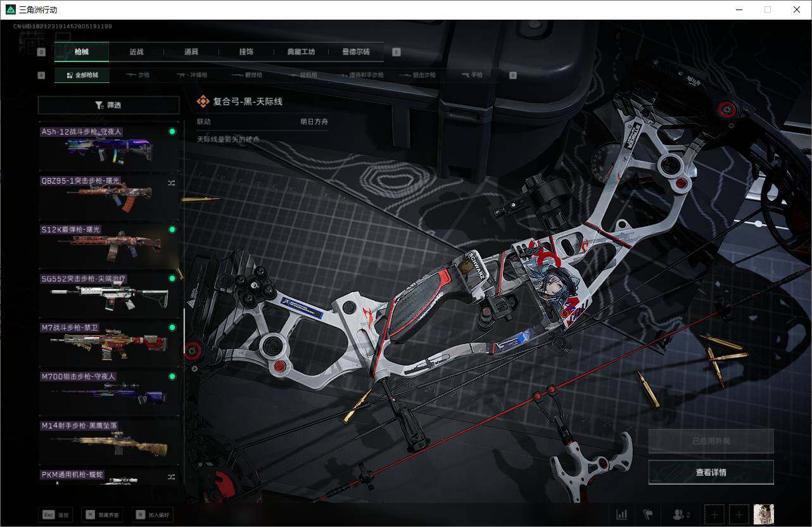Click the D key hint after 手枪
Screen dimensions: 812x527
[512, 75]
